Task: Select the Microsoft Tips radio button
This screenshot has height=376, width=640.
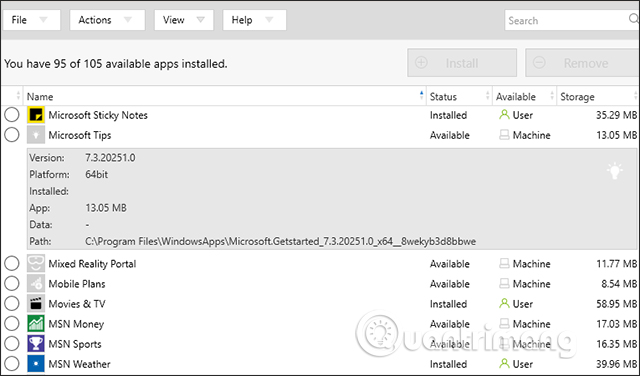Action: [x=12, y=135]
